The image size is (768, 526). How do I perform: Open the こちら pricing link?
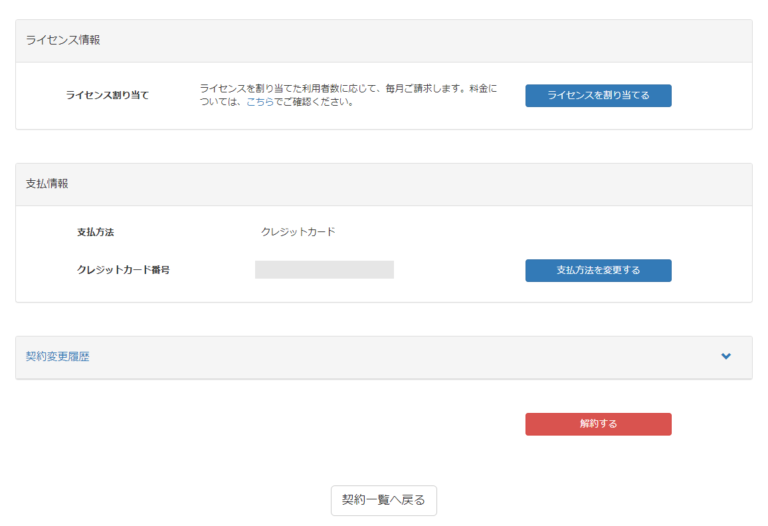tap(259, 102)
